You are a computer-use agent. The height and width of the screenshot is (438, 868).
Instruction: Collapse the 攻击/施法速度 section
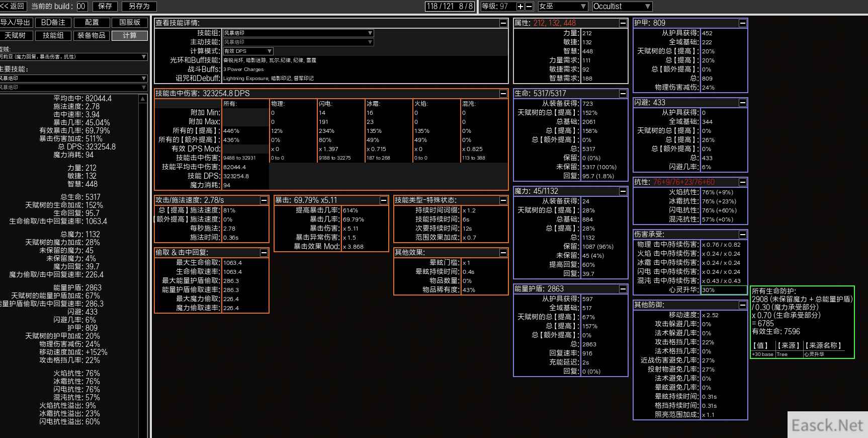point(264,200)
